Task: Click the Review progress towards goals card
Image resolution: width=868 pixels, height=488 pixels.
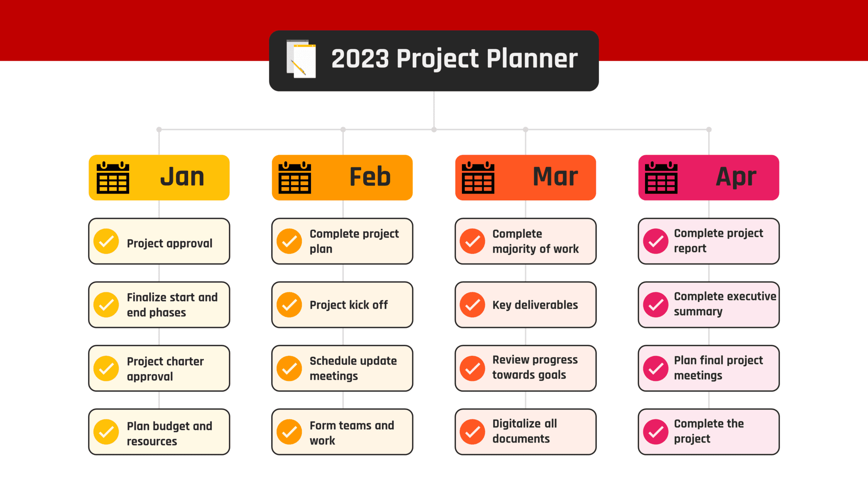Action: (526, 368)
